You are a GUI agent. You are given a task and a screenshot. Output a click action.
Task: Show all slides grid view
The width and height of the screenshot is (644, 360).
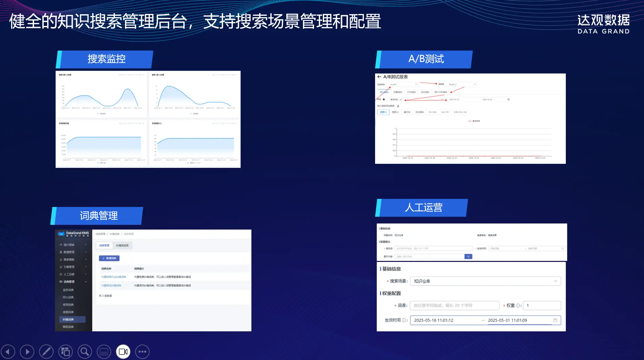pos(65,352)
